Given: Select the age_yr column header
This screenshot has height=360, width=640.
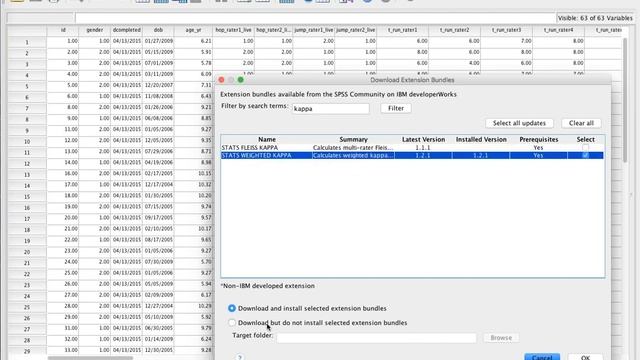Looking at the screenshot, I should coord(193,30).
